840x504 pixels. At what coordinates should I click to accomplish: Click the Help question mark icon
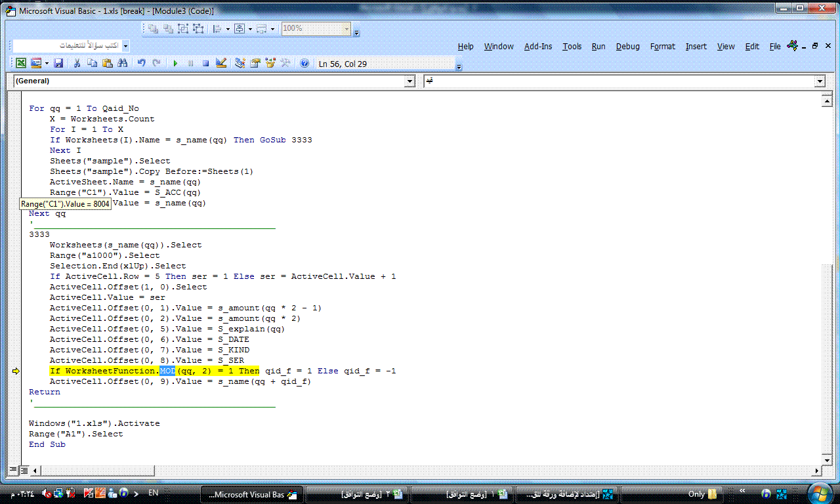click(304, 64)
